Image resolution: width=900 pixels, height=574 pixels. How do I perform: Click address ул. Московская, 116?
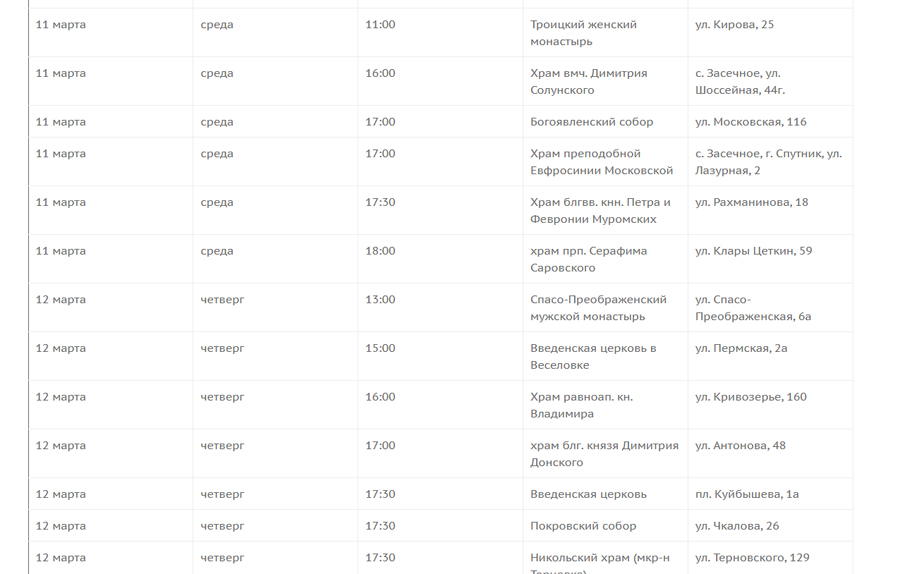(x=750, y=122)
